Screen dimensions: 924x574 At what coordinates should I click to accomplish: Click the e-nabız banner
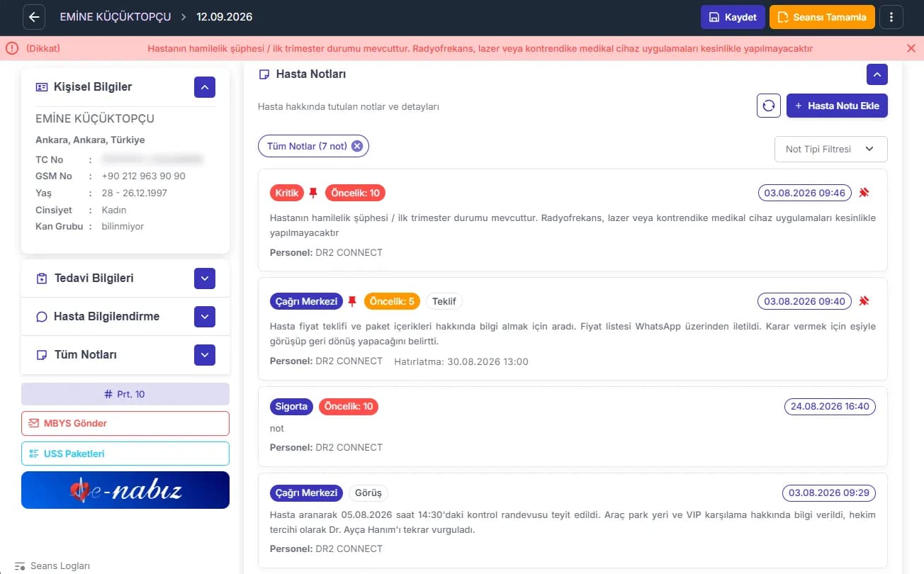[125, 490]
